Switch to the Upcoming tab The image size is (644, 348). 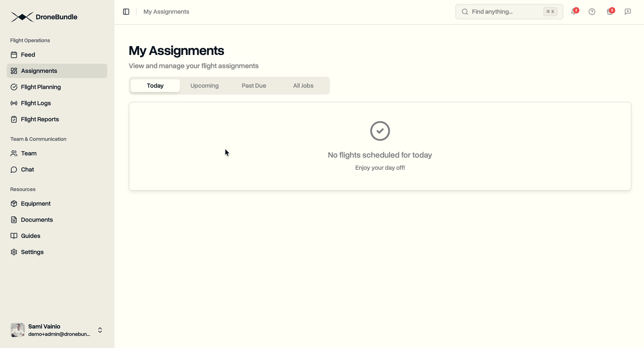point(204,85)
